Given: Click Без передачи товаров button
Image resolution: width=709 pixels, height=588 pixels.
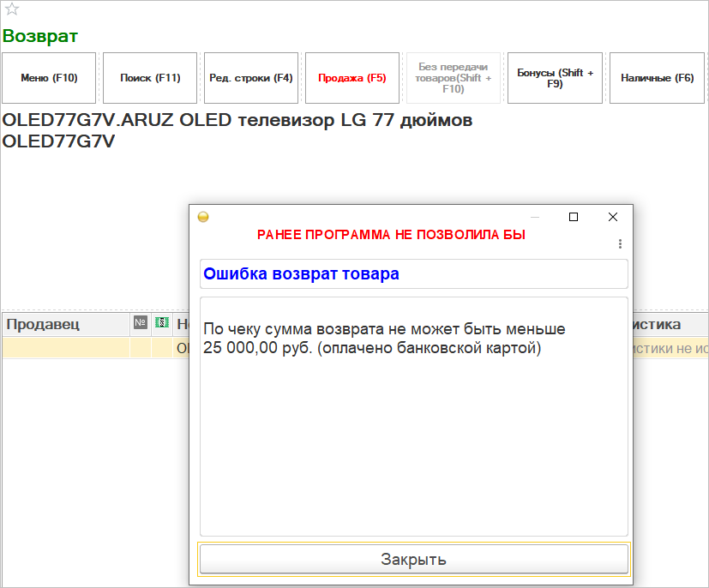Looking at the screenshot, I should [454, 78].
